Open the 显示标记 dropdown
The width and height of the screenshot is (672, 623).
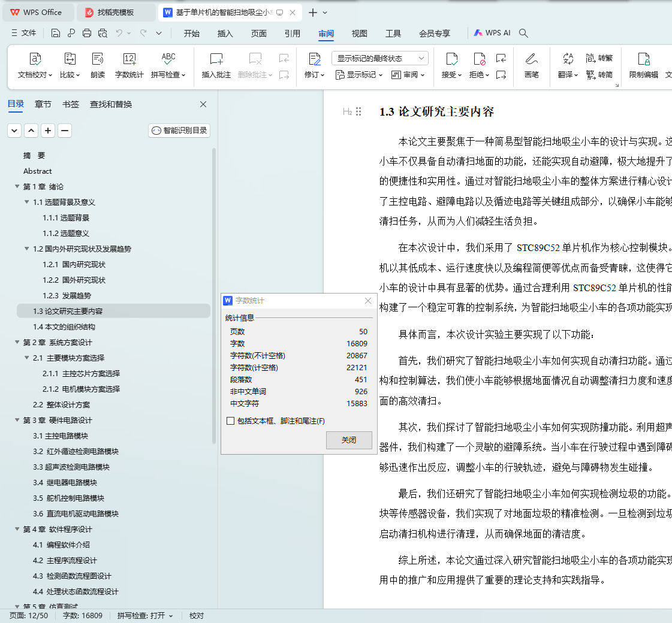click(359, 75)
